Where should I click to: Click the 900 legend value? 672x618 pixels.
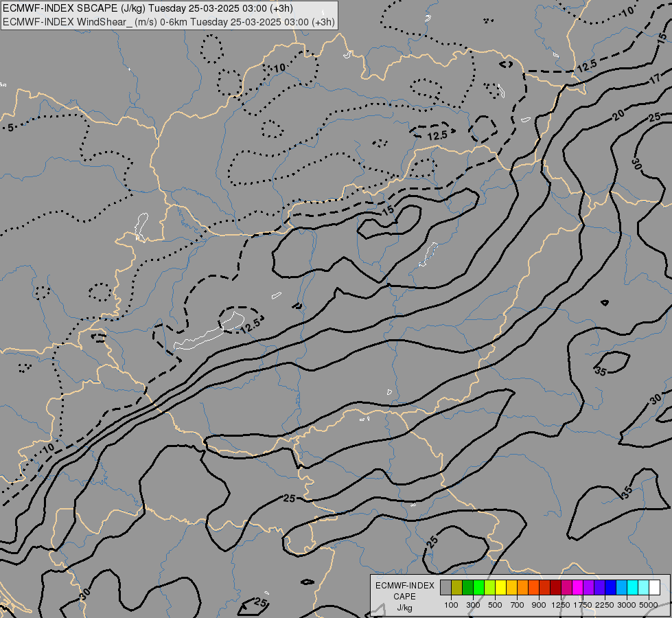(x=539, y=605)
